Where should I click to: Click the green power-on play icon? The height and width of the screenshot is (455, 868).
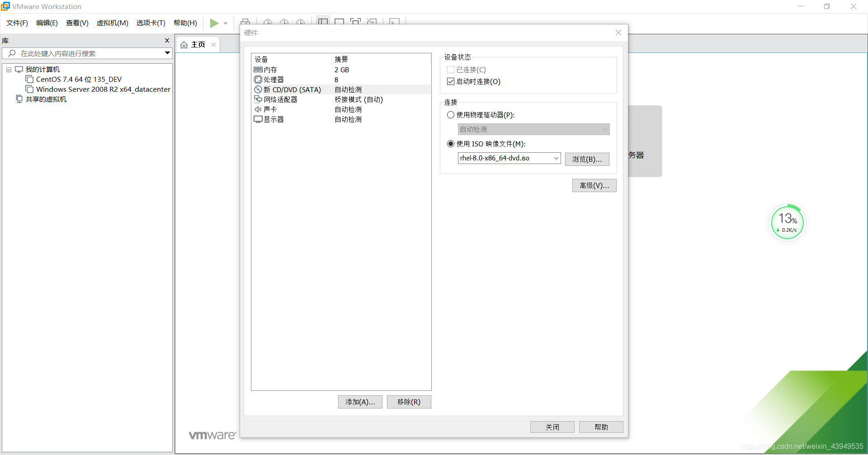pyautogui.click(x=214, y=23)
